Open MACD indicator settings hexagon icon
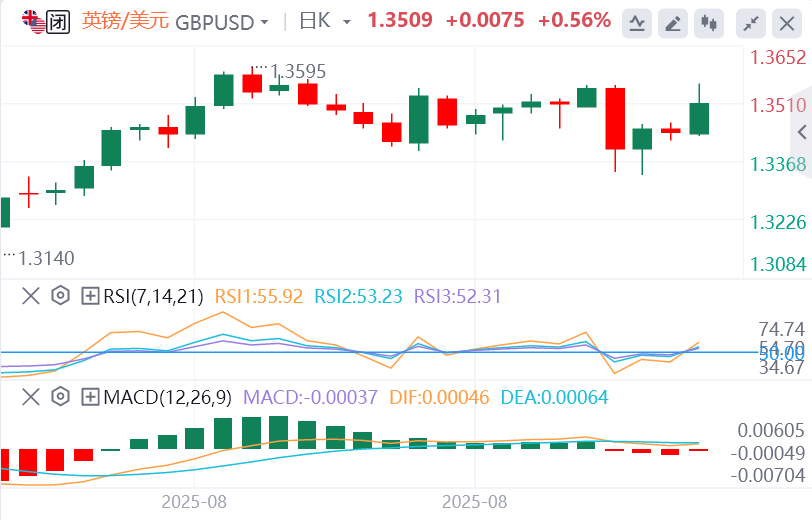812x520 pixels. (x=61, y=397)
